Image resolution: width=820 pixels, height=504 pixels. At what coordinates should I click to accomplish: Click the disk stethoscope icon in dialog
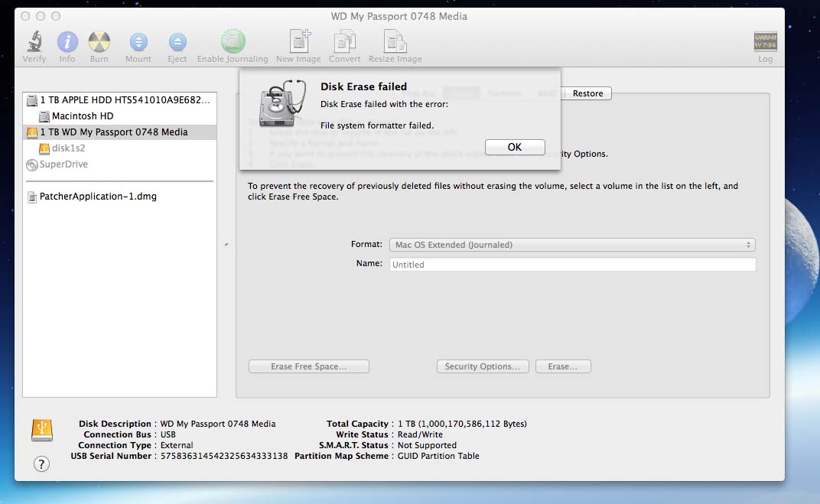pos(282,103)
